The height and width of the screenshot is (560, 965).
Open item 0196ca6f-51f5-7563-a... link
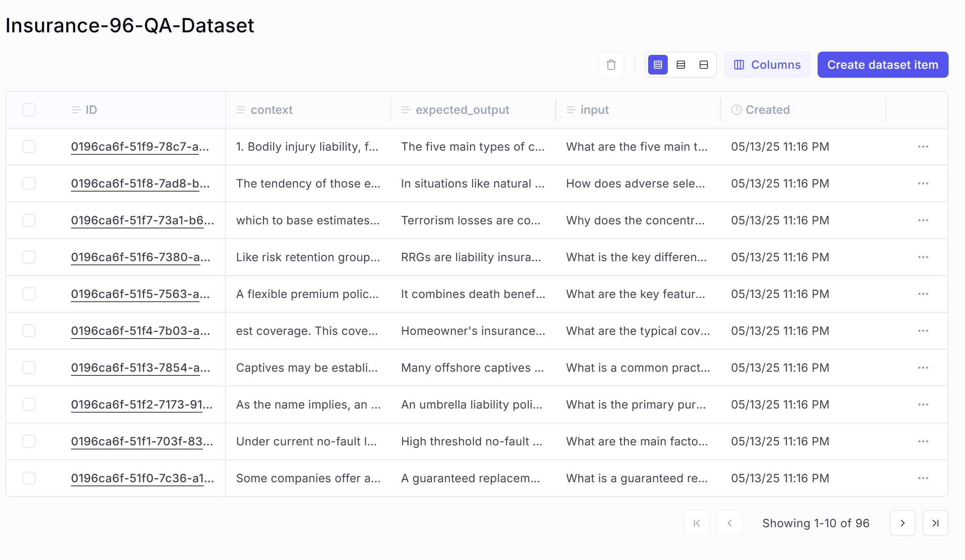pos(140,294)
